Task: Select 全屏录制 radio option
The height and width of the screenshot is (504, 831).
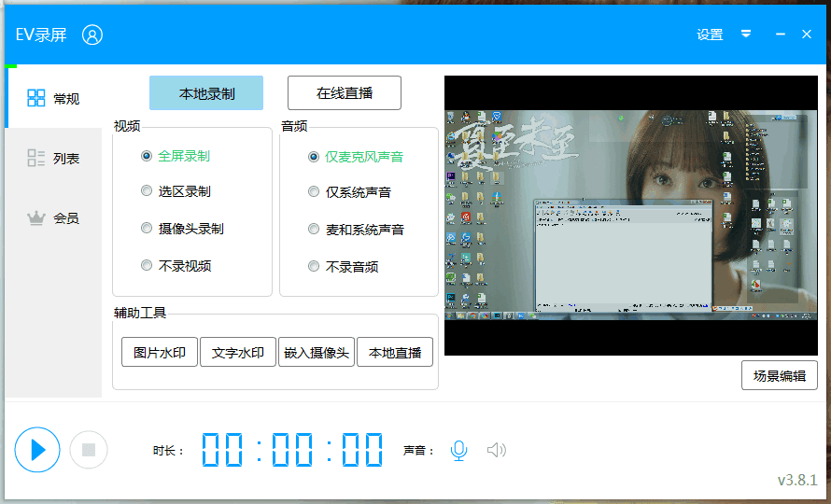Action: tap(176, 156)
